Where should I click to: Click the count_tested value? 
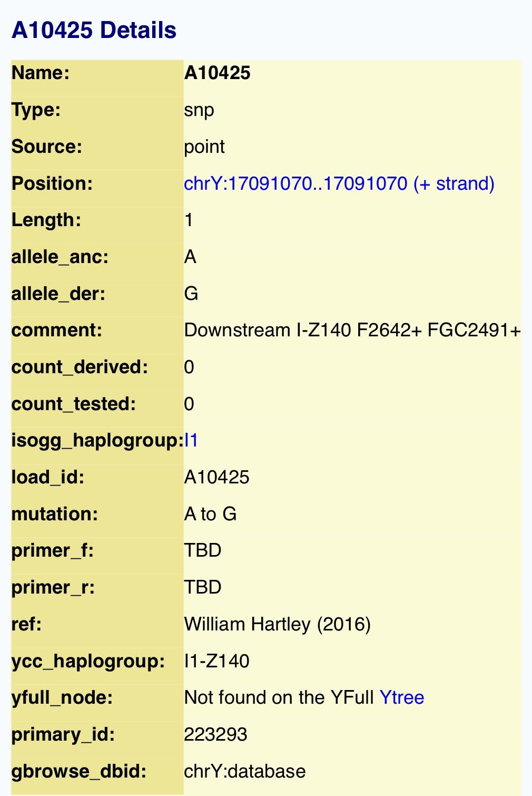pyautogui.click(x=189, y=404)
